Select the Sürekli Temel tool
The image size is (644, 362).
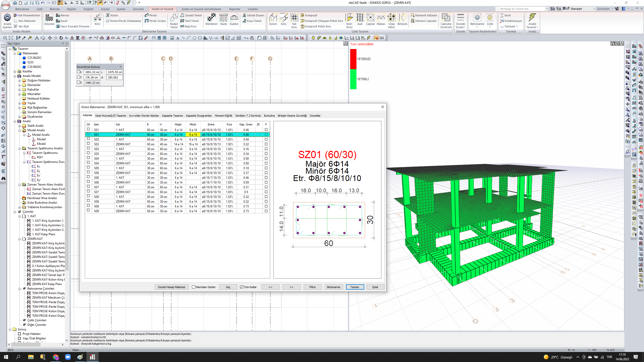point(191,15)
